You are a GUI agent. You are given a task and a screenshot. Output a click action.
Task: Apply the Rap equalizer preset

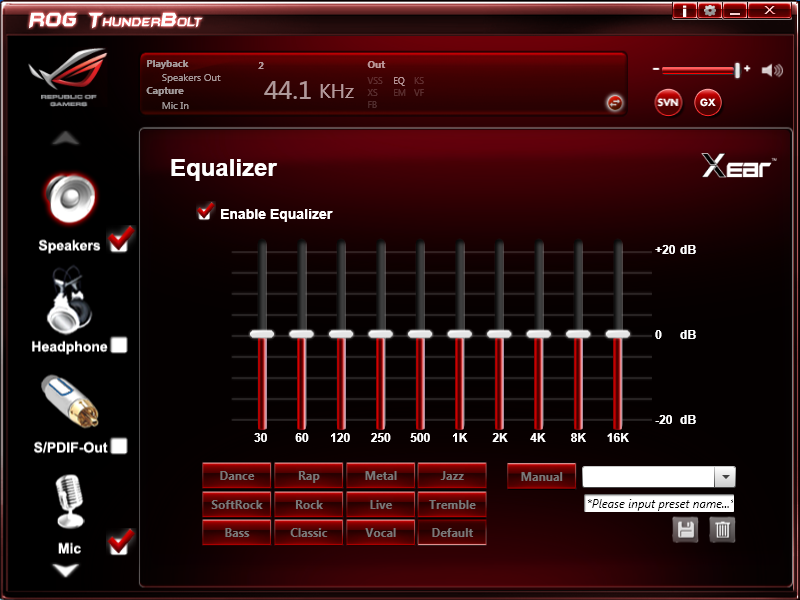(x=309, y=476)
